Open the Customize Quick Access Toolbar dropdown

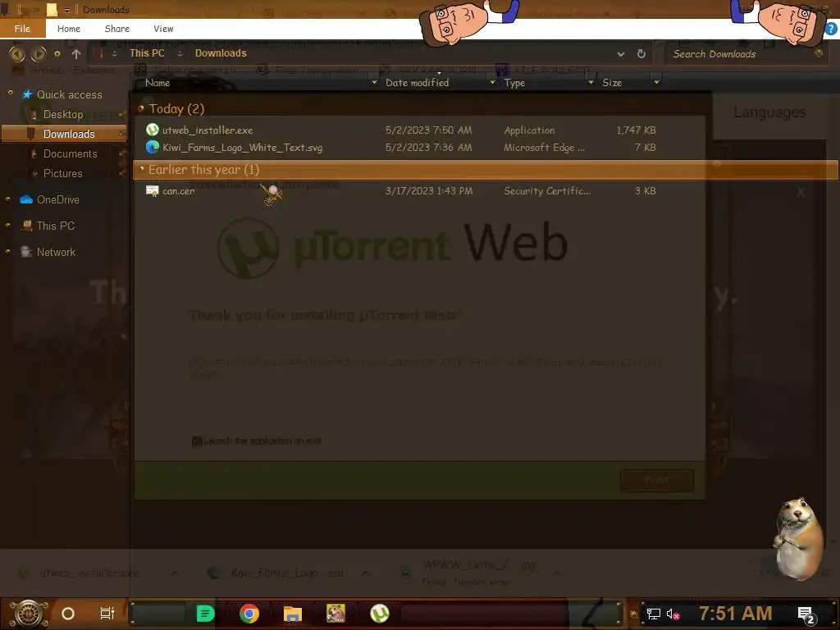(66, 10)
